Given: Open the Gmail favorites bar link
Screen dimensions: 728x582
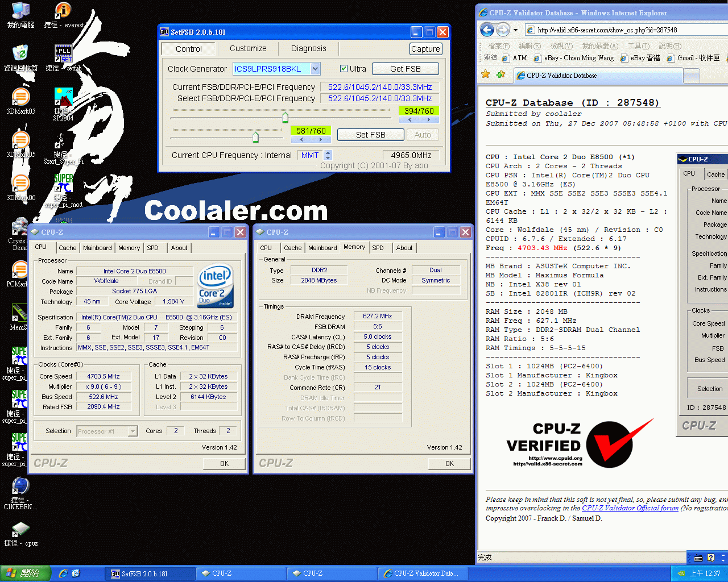Looking at the screenshot, I should tap(693, 58).
